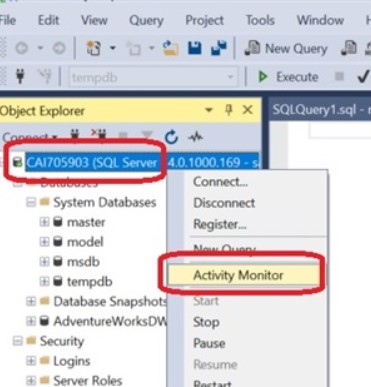
Task: Click the New Query button
Action: (x=286, y=49)
